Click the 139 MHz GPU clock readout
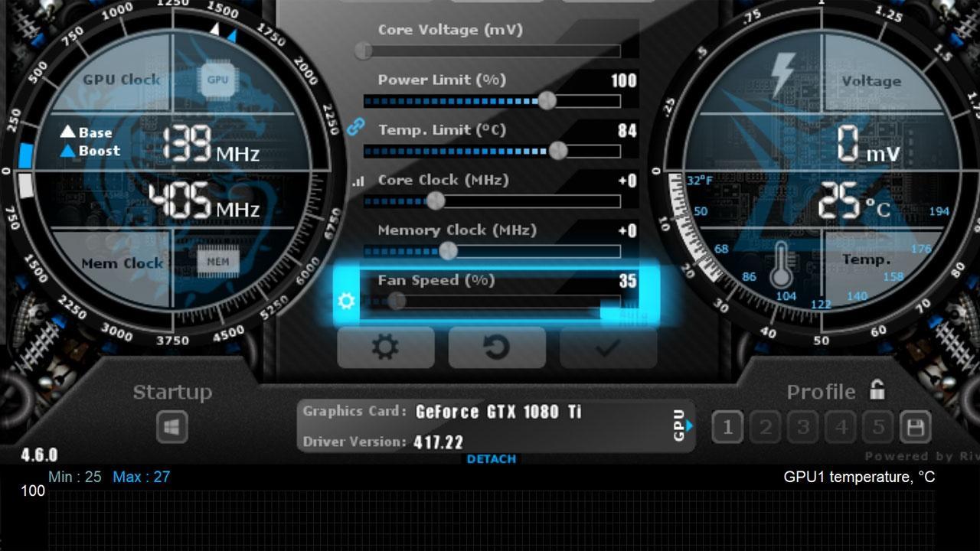 [211, 144]
